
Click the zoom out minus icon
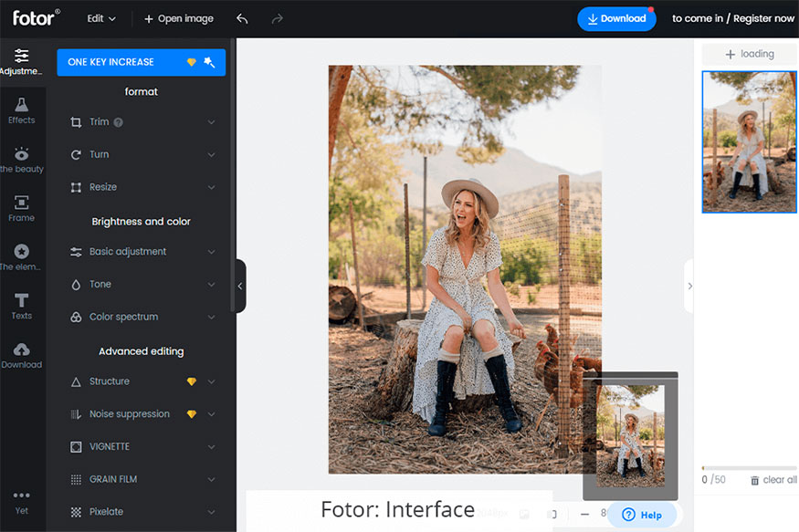coord(585,514)
